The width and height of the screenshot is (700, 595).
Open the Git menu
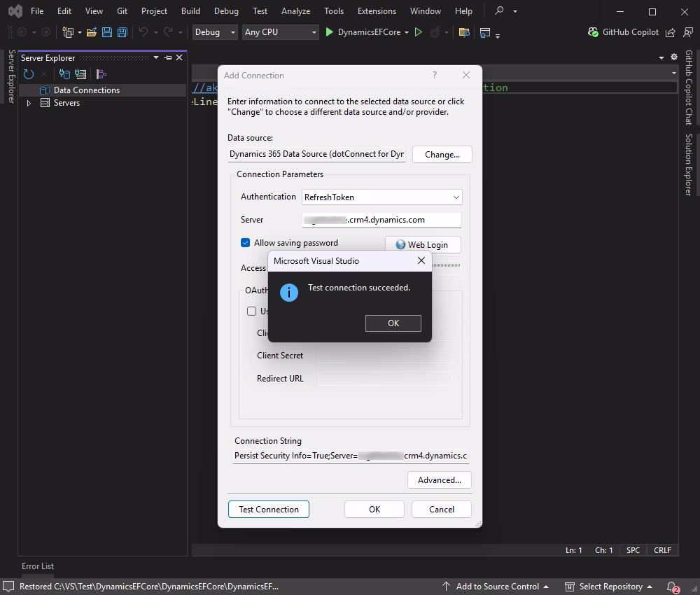point(122,11)
